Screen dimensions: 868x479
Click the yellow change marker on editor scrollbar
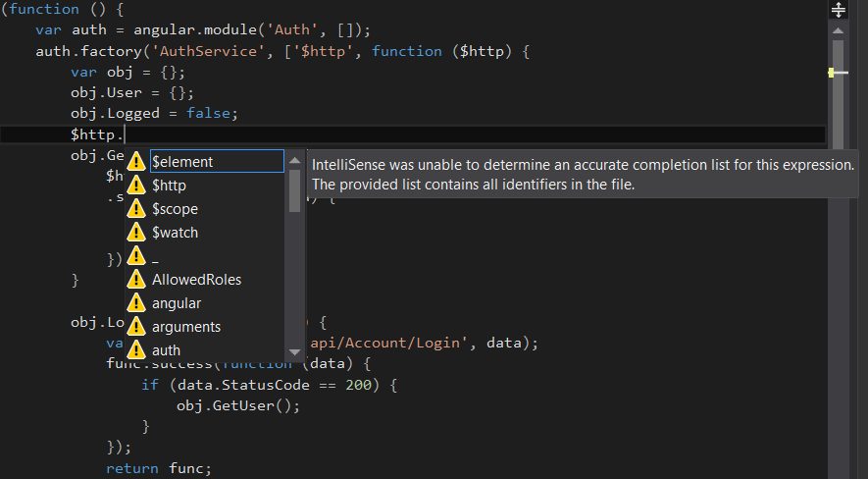831,73
